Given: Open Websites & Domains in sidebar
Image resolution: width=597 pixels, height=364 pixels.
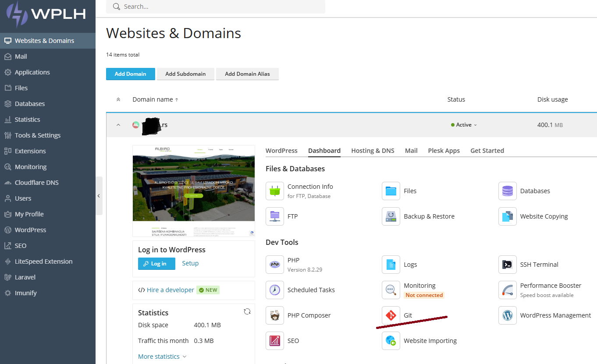Looking at the screenshot, I should click(x=48, y=41).
